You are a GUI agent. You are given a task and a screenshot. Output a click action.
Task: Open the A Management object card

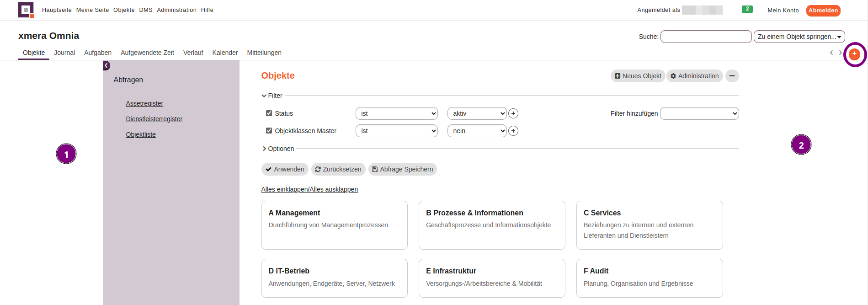tap(334, 225)
